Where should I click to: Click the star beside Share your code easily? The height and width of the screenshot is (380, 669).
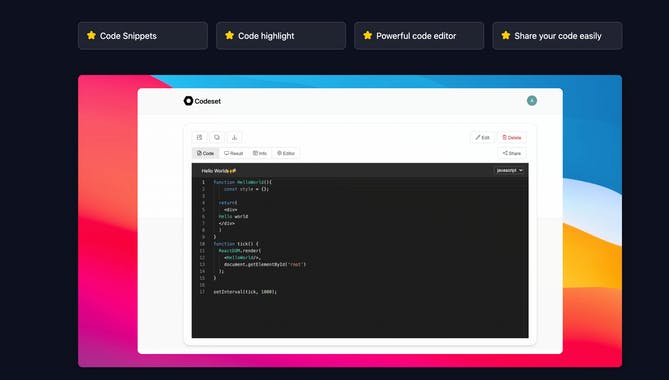pyautogui.click(x=506, y=35)
